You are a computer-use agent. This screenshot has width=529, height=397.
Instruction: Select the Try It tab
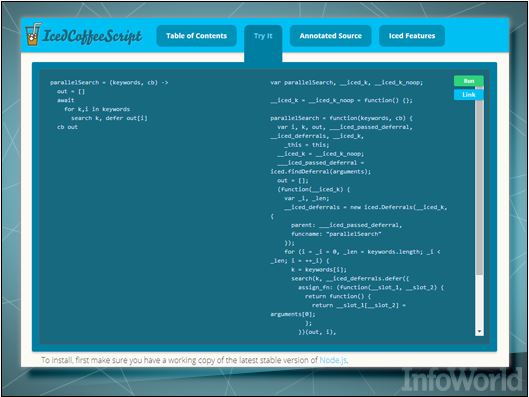pos(263,36)
